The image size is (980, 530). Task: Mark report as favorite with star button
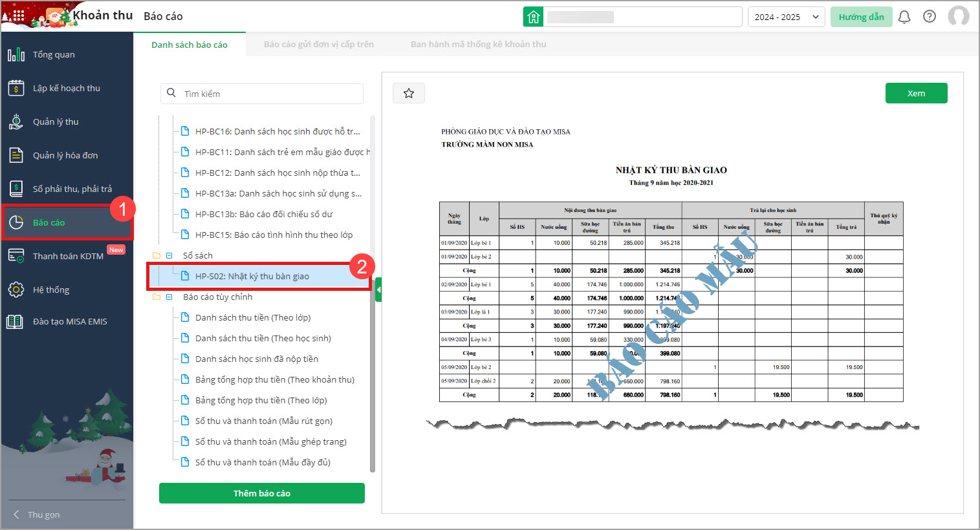click(x=409, y=93)
